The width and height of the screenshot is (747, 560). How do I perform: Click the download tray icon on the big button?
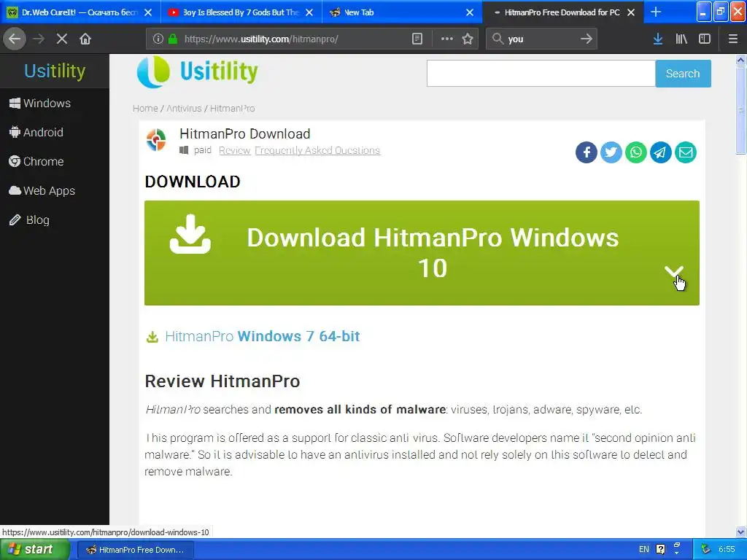(x=190, y=234)
